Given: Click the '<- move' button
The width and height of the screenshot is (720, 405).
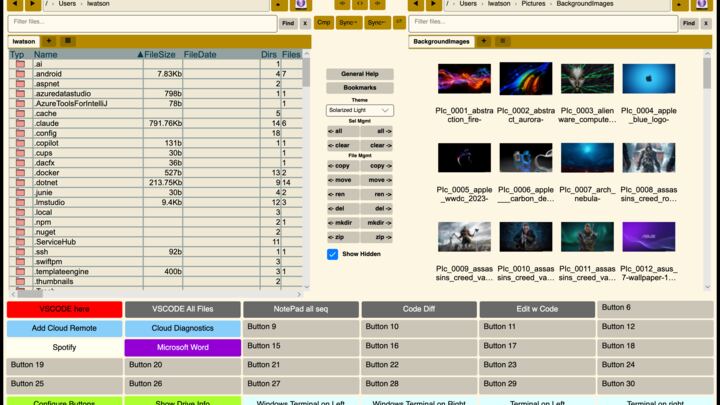Looking at the screenshot, I should 343,180.
